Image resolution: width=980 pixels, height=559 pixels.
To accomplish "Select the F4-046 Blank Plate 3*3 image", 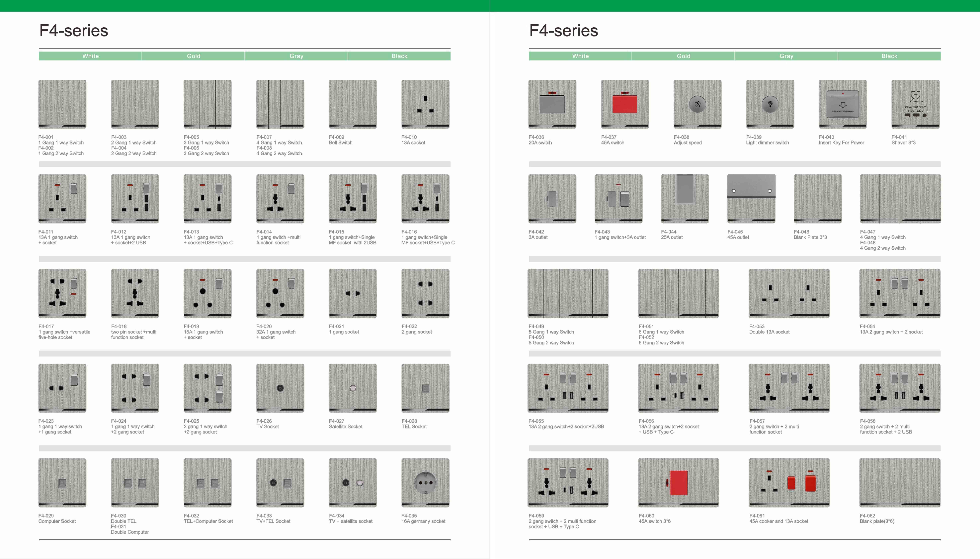I will [818, 199].
